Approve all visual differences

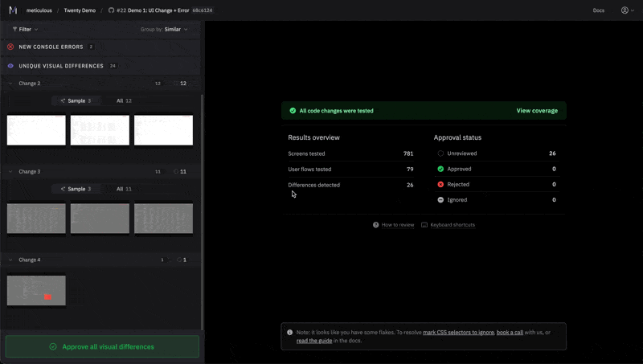[102, 347]
